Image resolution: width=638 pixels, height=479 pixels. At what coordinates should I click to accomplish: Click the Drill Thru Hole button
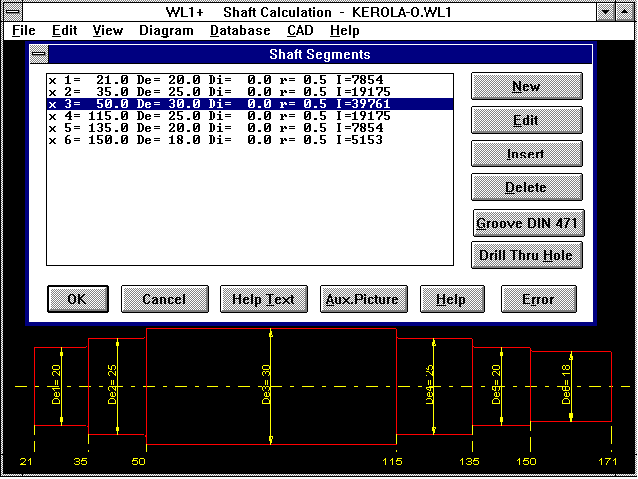(526, 255)
